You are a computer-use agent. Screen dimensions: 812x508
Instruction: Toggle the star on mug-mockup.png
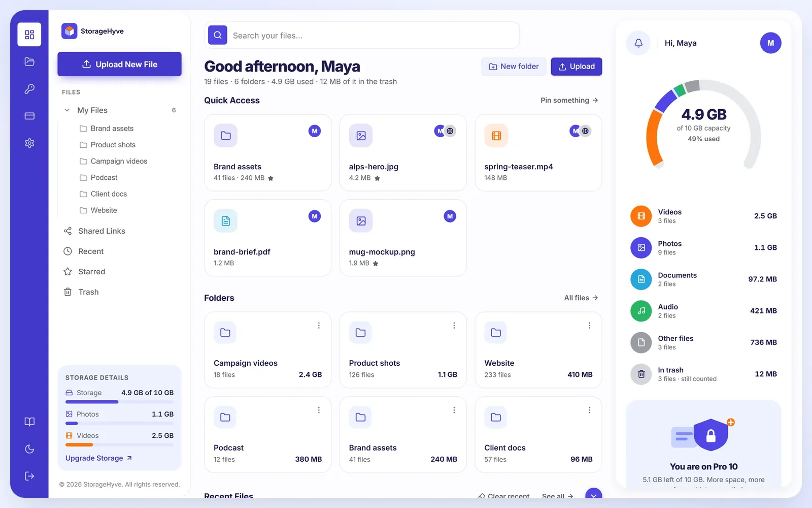pyautogui.click(x=376, y=264)
